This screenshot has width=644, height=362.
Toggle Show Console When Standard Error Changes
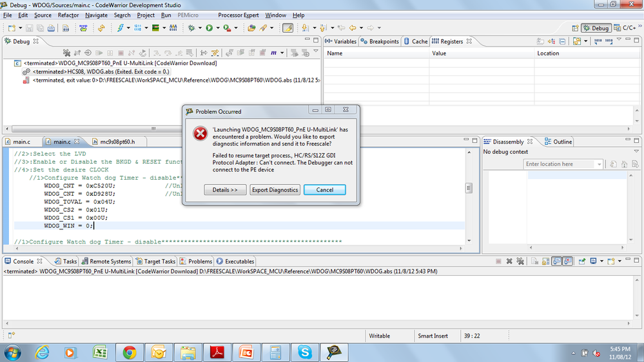[567, 261]
